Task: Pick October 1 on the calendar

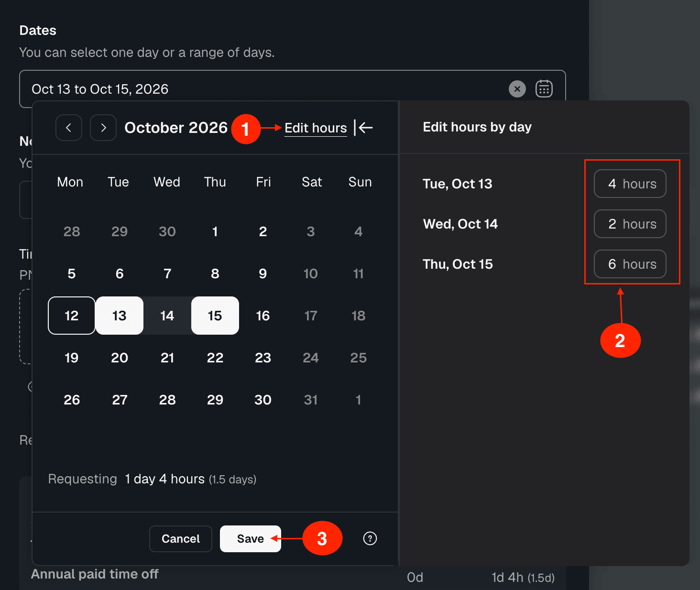Action: click(215, 231)
